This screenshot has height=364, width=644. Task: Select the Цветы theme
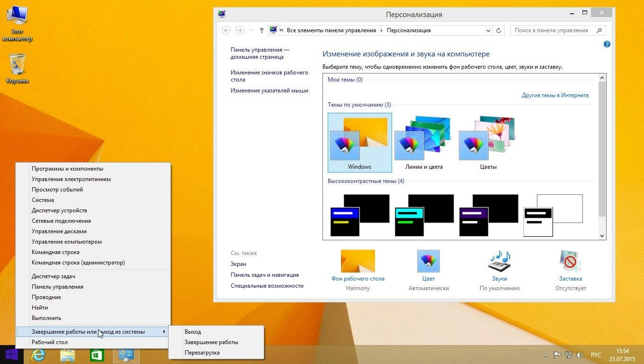coord(488,143)
